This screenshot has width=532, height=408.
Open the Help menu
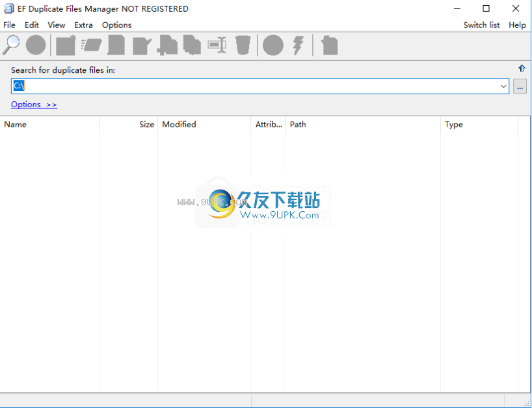517,25
